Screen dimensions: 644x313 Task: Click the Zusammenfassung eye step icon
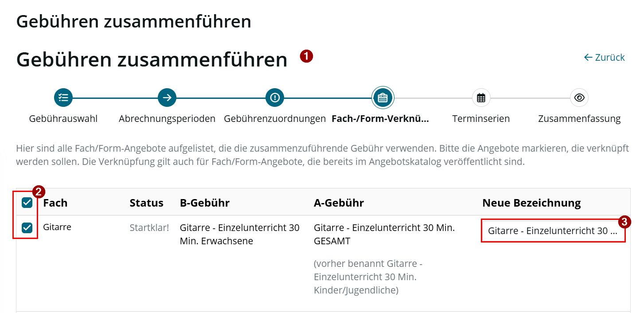tap(579, 98)
